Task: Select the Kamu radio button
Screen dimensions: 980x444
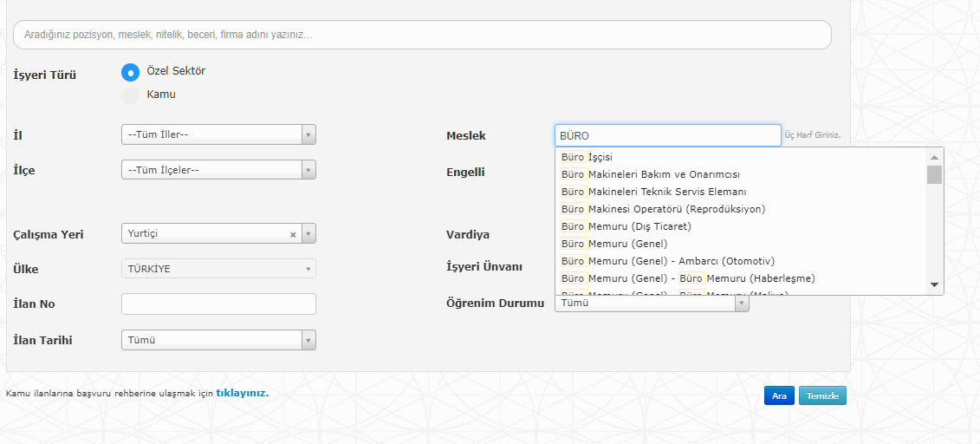Action: point(130,95)
